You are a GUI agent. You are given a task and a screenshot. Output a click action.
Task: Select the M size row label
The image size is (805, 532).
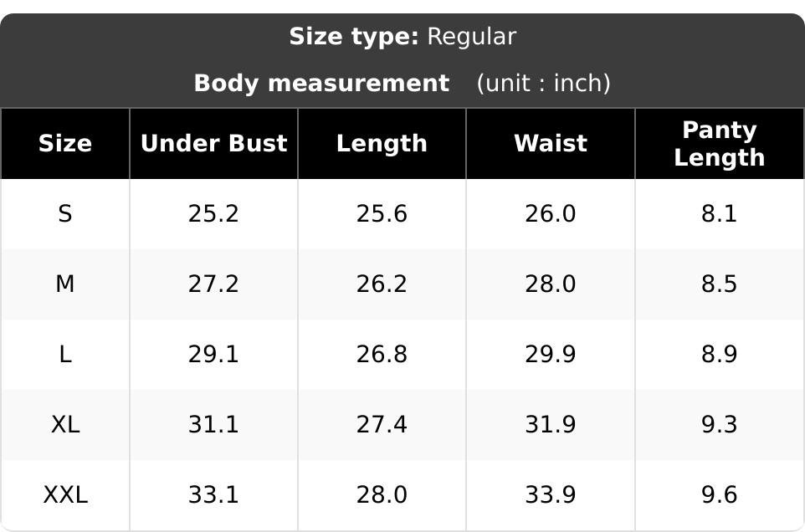pyautogui.click(x=65, y=284)
